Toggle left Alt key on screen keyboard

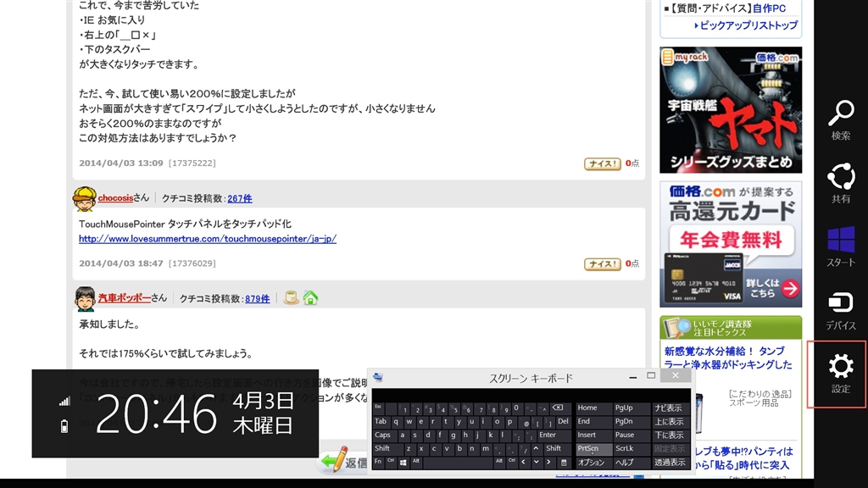(415, 462)
